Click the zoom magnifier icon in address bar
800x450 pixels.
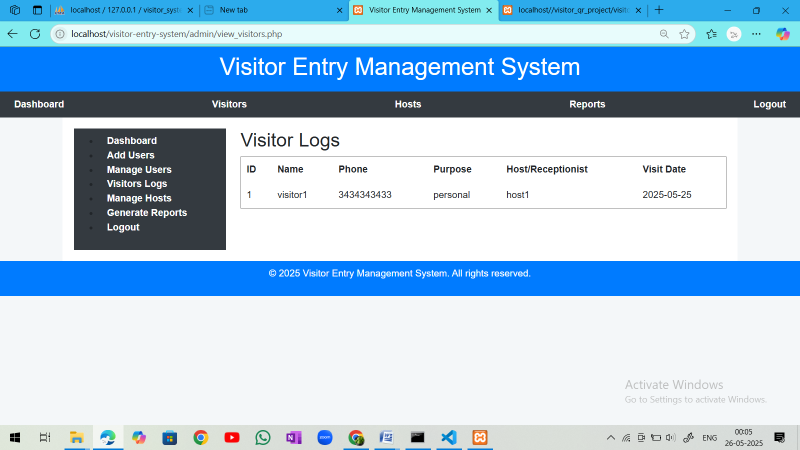(664, 34)
